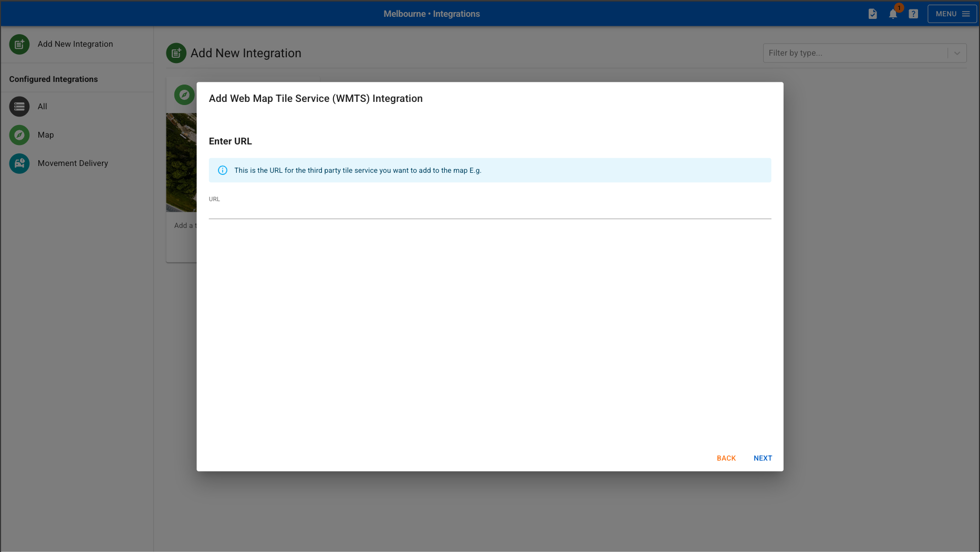
Task: Open the Filter by type dropdown arrow
Action: pos(957,53)
